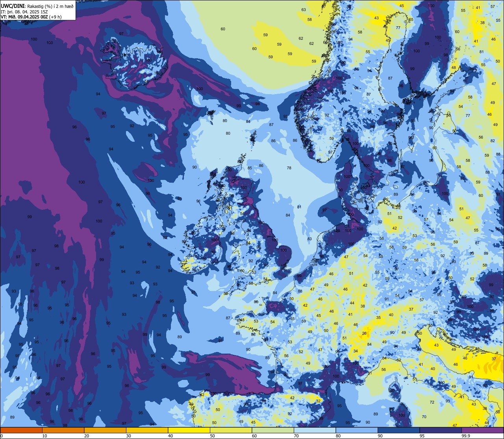The width and height of the screenshot is (504, 439).
Task: Click the "32" humidity value over Spain
Action: click(x=318, y=401)
